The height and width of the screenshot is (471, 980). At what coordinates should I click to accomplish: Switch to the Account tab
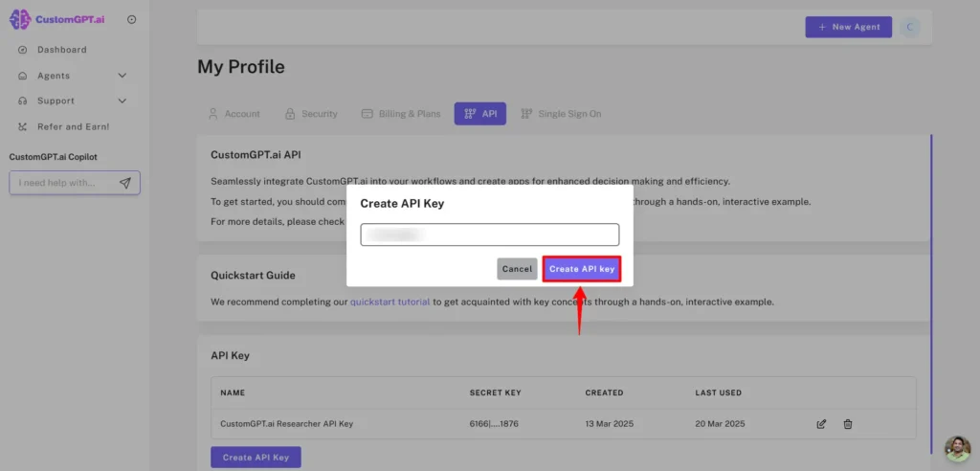click(234, 114)
